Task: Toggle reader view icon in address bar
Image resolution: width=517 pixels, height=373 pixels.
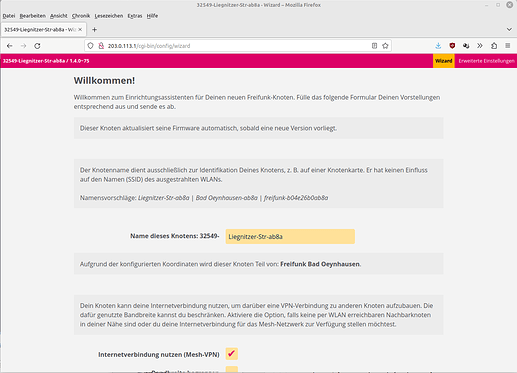Action: (x=374, y=46)
